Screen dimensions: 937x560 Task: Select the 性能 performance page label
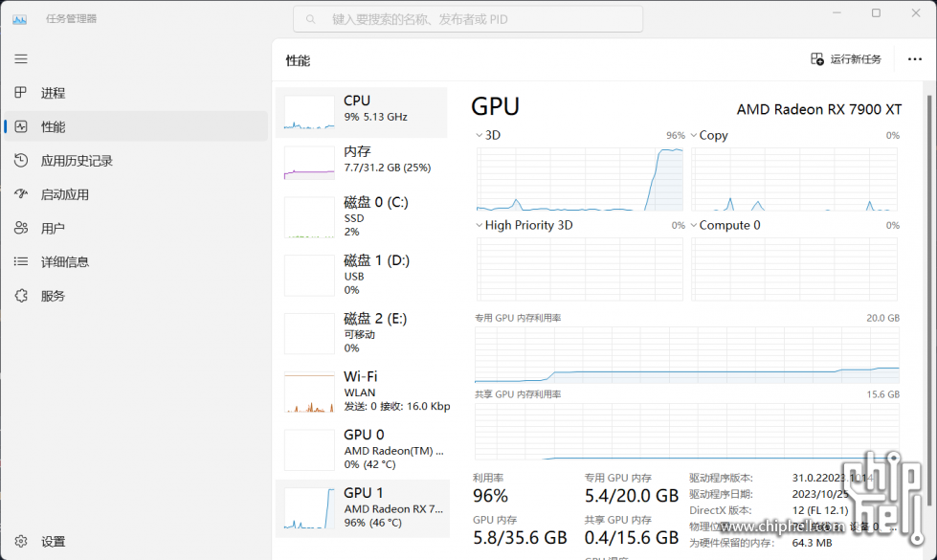point(54,126)
